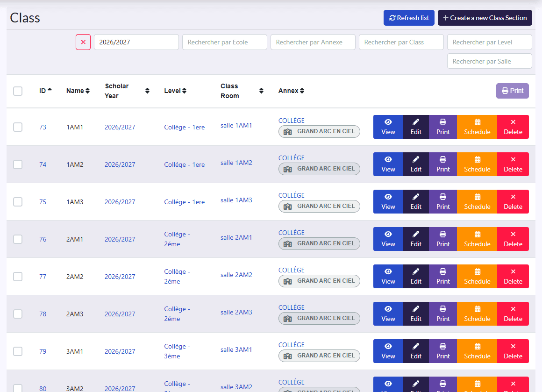View class 1AM2 details
542x392 pixels.
coord(388,164)
